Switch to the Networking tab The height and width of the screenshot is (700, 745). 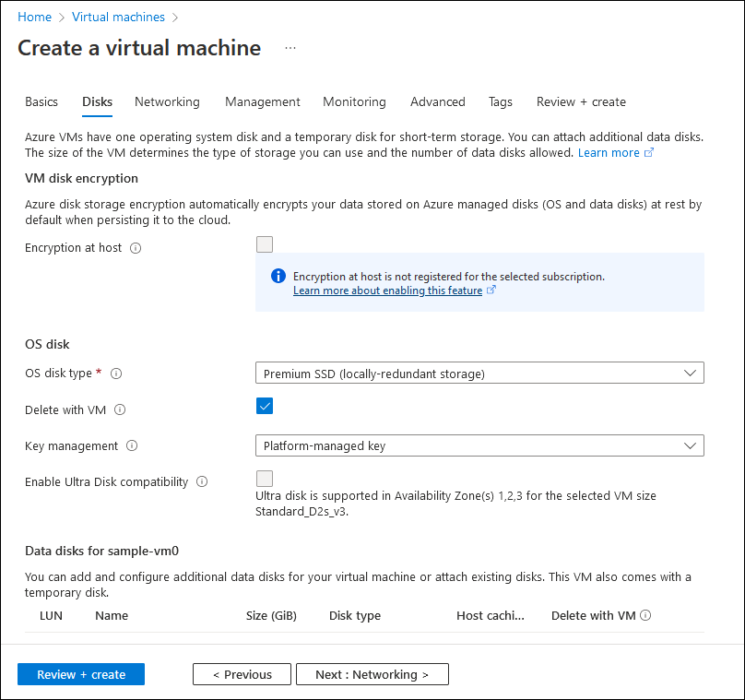click(x=167, y=101)
